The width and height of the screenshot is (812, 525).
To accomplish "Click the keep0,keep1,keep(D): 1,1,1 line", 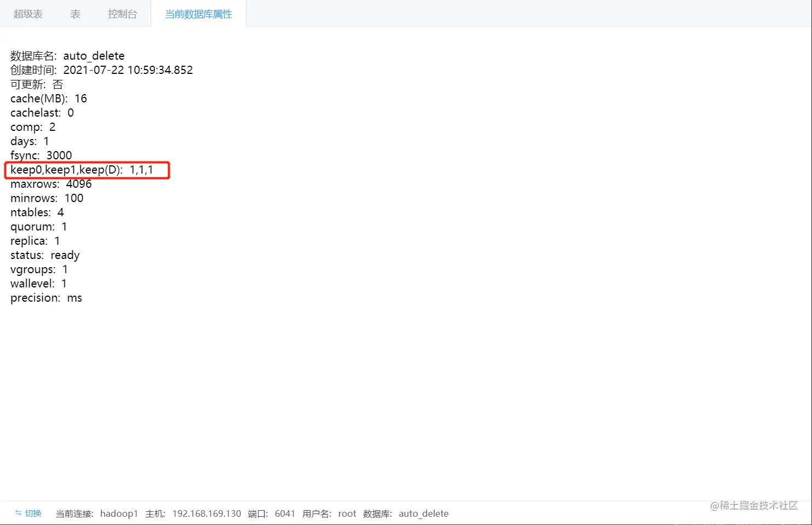I will pos(82,170).
